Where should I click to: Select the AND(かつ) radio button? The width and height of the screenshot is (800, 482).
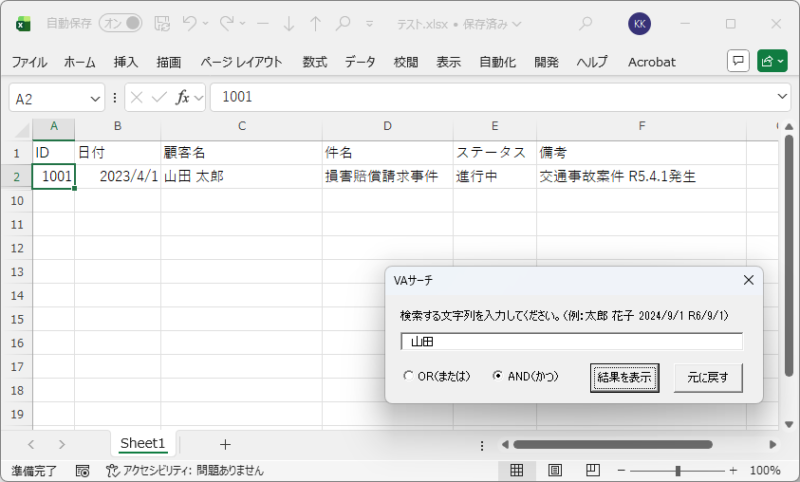point(498,377)
